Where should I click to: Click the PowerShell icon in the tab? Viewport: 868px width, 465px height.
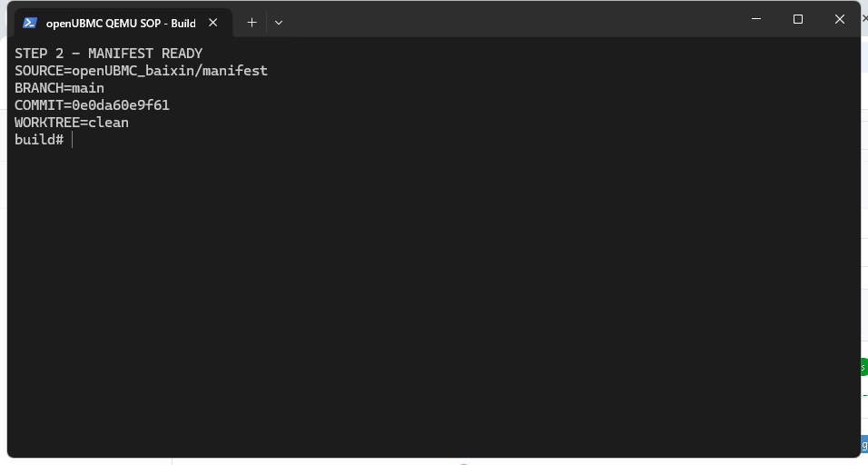pos(30,23)
